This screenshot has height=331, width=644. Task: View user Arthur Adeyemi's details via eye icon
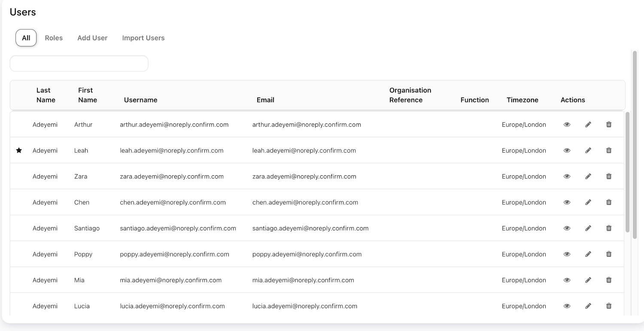pyautogui.click(x=567, y=125)
